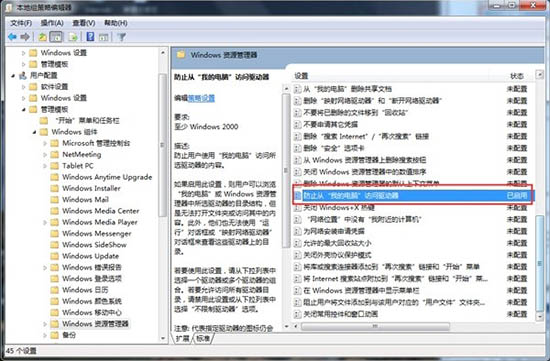The image size is (550, 361).
Task: Open the 文件(F) menu
Action: click(21, 23)
